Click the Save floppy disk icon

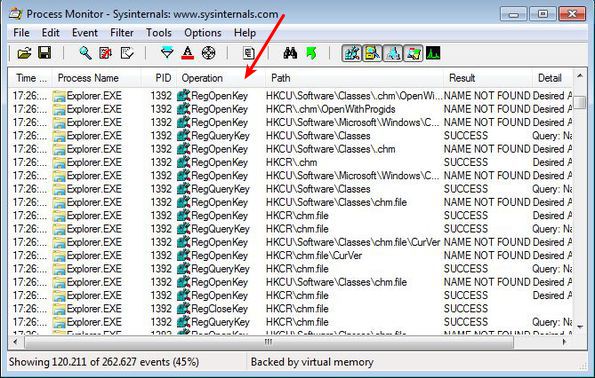44,53
